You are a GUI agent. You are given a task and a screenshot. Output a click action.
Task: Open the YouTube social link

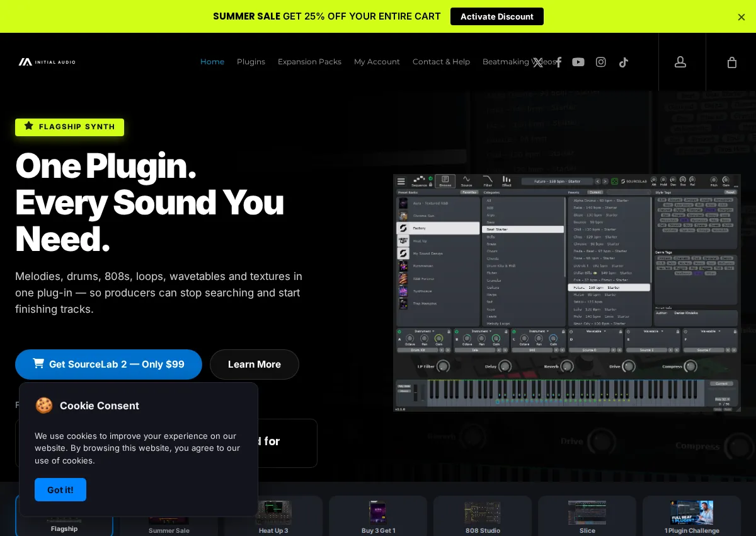pos(578,62)
